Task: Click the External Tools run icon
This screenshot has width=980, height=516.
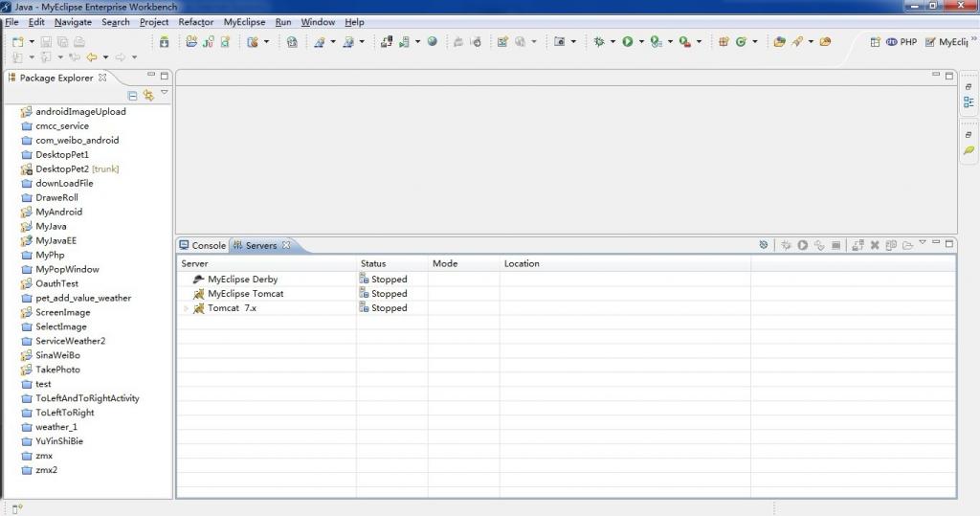Action: click(685, 42)
